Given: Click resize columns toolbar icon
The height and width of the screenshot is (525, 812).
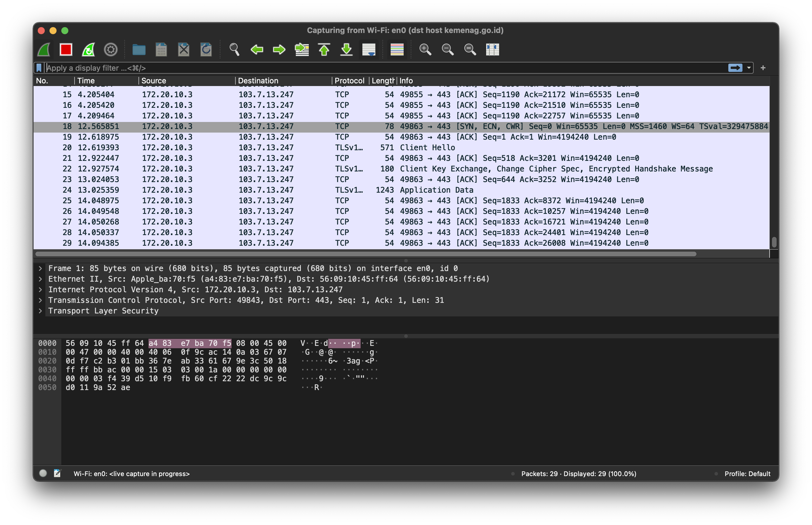Looking at the screenshot, I should tap(492, 50).
